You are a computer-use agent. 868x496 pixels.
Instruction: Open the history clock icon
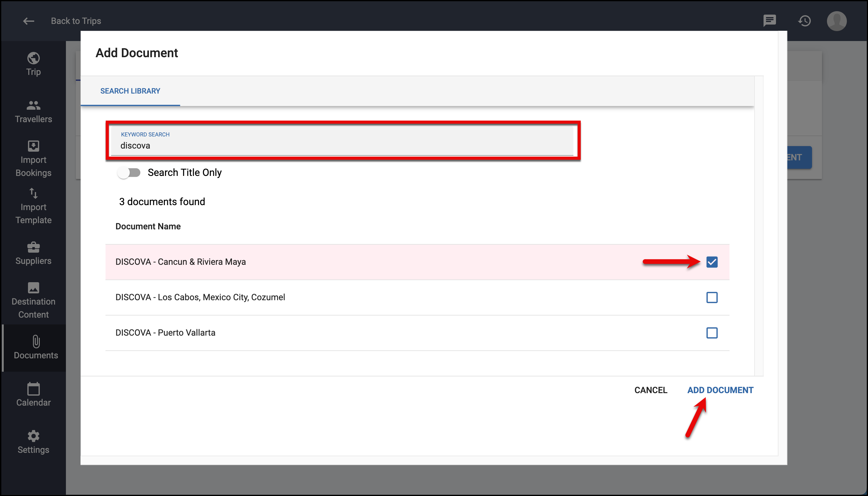[x=804, y=21]
